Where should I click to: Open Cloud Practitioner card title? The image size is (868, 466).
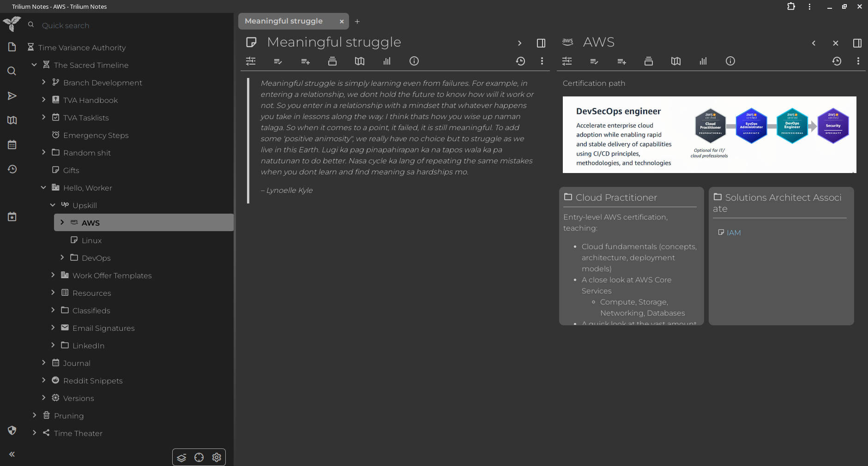pyautogui.click(x=616, y=197)
